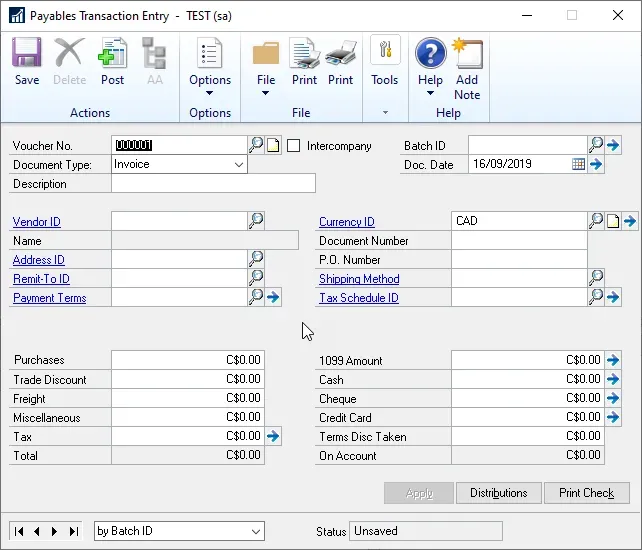Expand the Options ribbon menu
The height and width of the screenshot is (550, 642).
210,68
